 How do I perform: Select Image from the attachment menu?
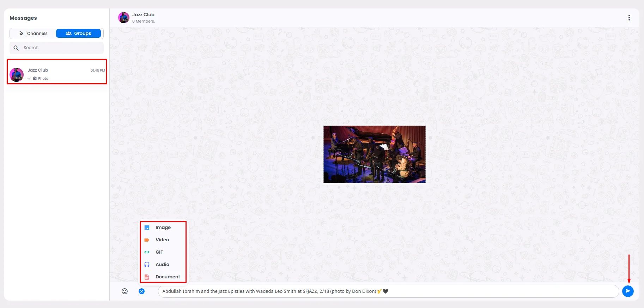click(x=163, y=228)
